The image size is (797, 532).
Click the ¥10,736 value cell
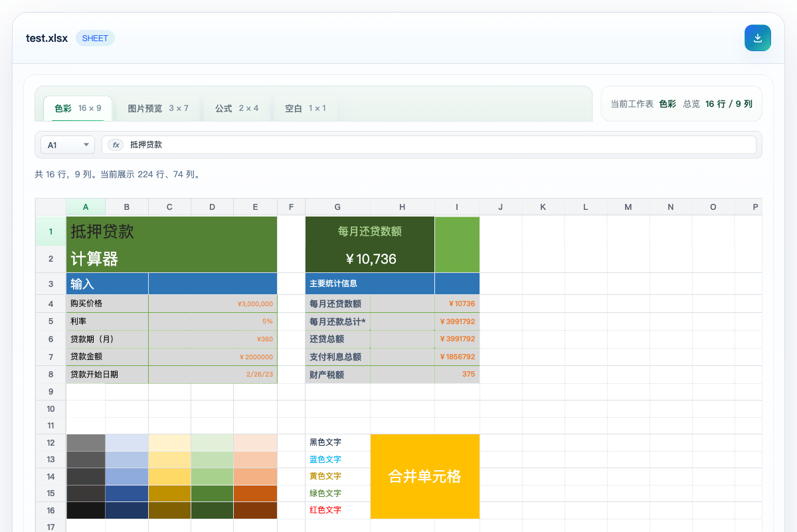pyautogui.click(x=370, y=259)
